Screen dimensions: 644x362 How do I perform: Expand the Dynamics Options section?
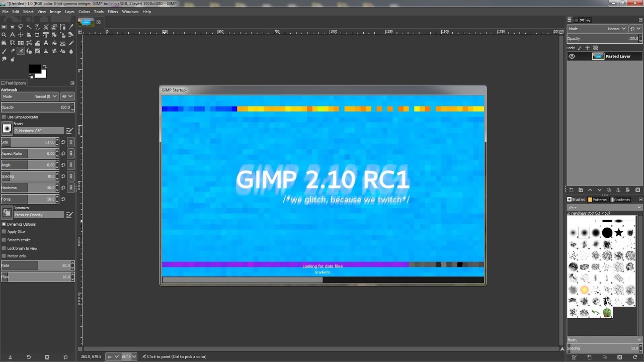tap(4, 224)
